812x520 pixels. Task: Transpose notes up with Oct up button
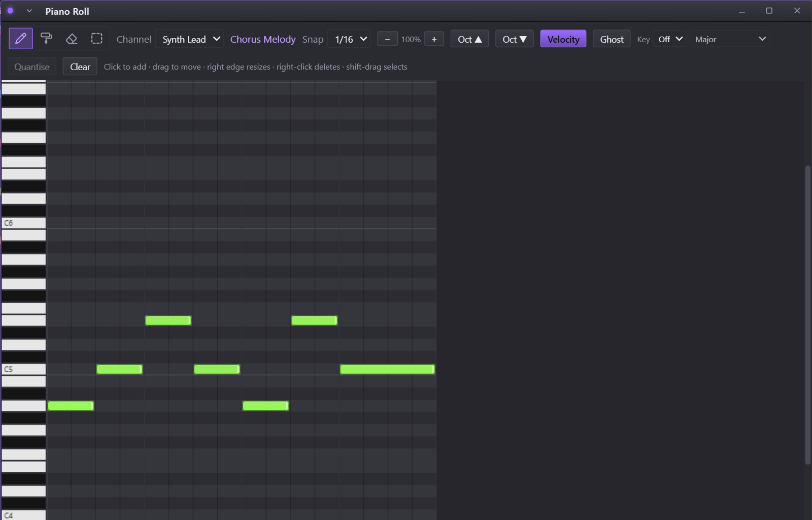(x=469, y=39)
